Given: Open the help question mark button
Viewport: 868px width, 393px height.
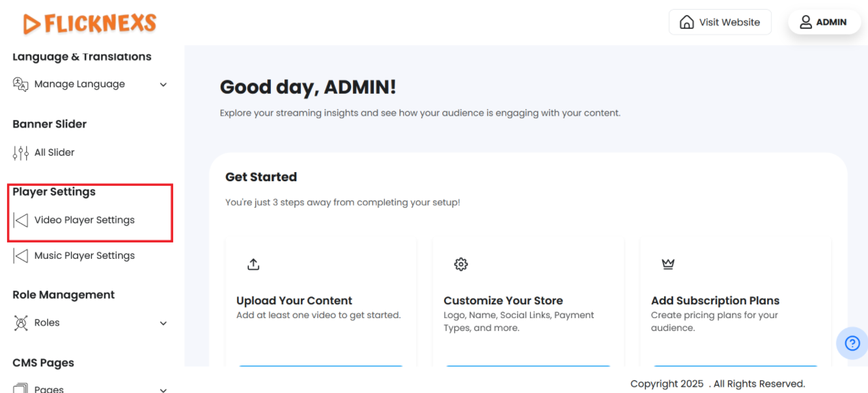Looking at the screenshot, I should 852,343.
